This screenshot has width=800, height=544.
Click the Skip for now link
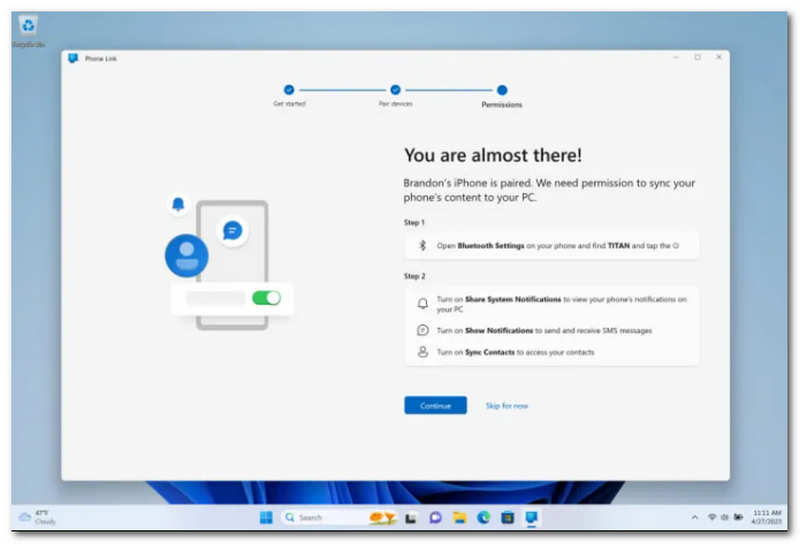point(507,406)
